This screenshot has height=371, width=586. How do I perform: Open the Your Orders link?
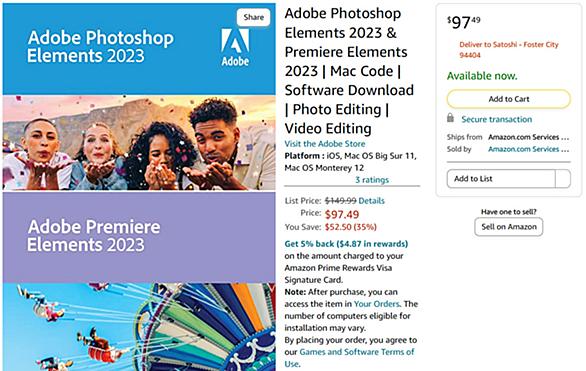tap(376, 304)
